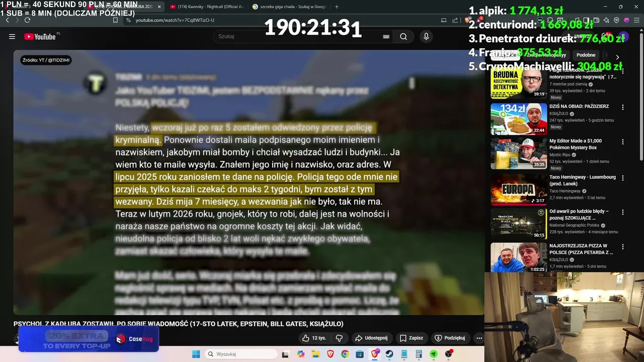Open Calculator from the taskbar
Image resolution: width=644 pixels, height=362 pixels.
(x=419, y=354)
